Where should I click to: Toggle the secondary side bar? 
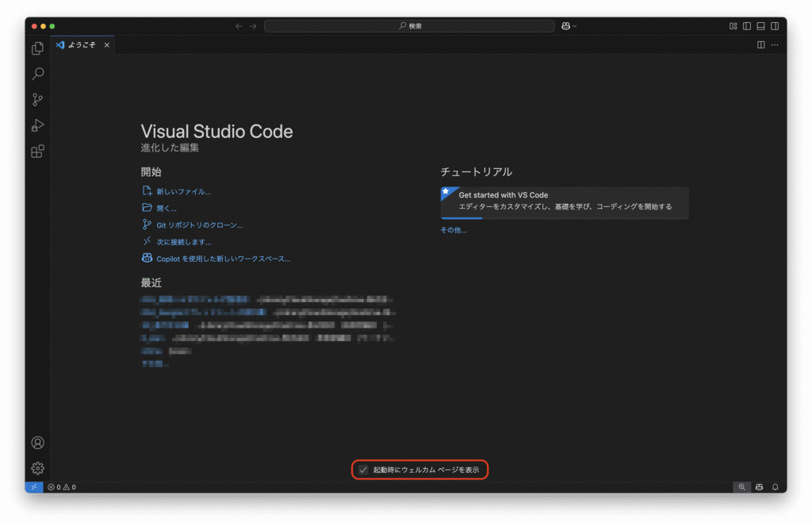pos(775,26)
